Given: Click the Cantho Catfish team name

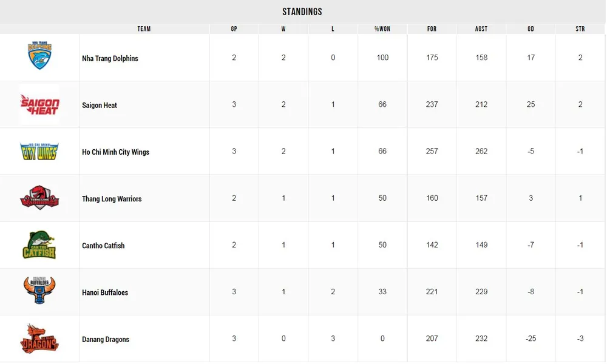Looking at the screenshot, I should point(103,246).
